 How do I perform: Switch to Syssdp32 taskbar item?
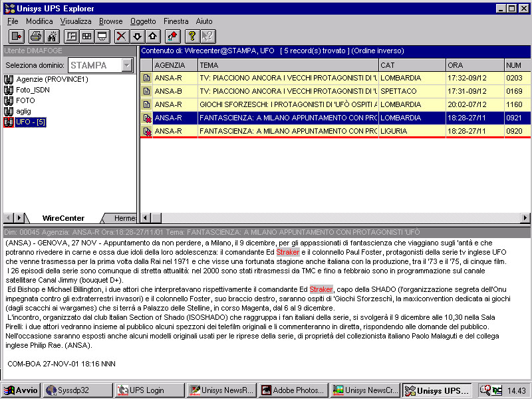[78, 390]
